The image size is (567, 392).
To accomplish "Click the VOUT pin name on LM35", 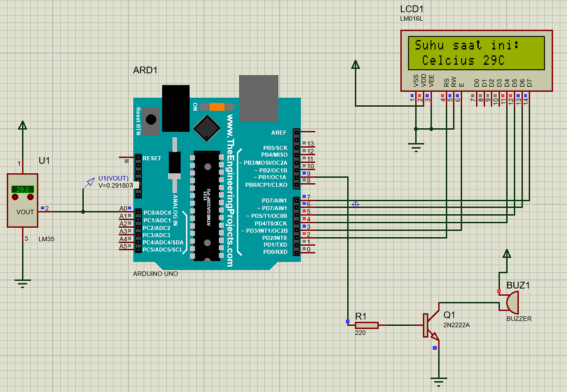I will tap(25, 212).
